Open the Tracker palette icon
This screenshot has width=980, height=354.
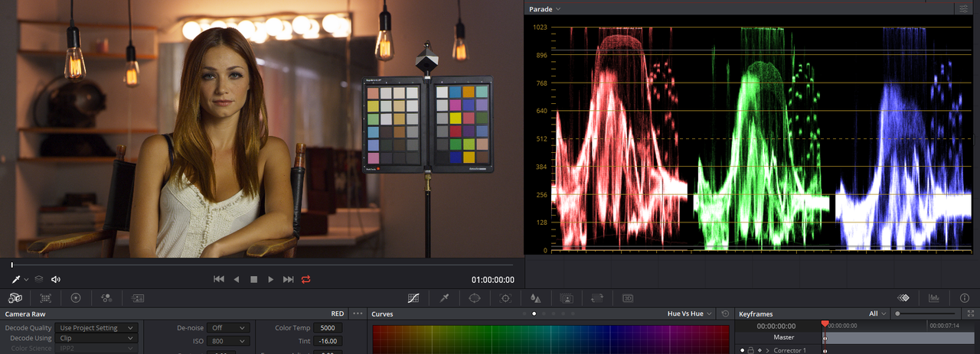(x=505, y=298)
